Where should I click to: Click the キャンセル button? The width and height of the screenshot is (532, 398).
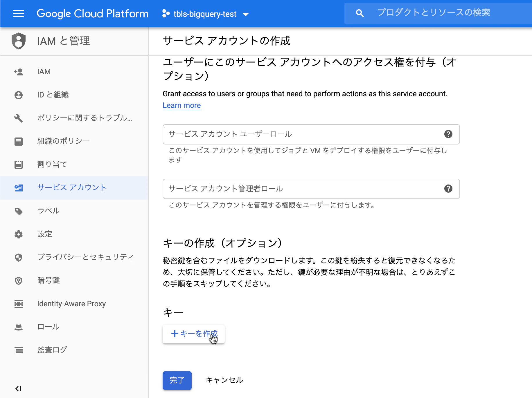coord(224,380)
